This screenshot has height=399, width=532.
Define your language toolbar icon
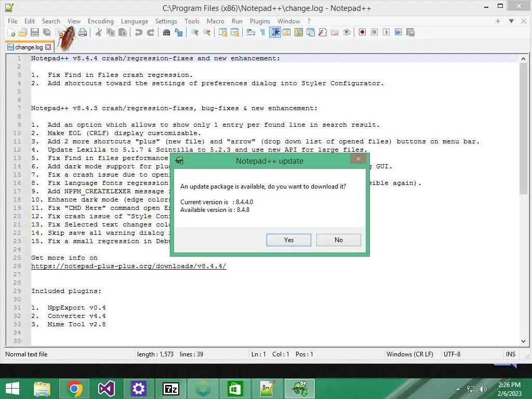point(287,33)
